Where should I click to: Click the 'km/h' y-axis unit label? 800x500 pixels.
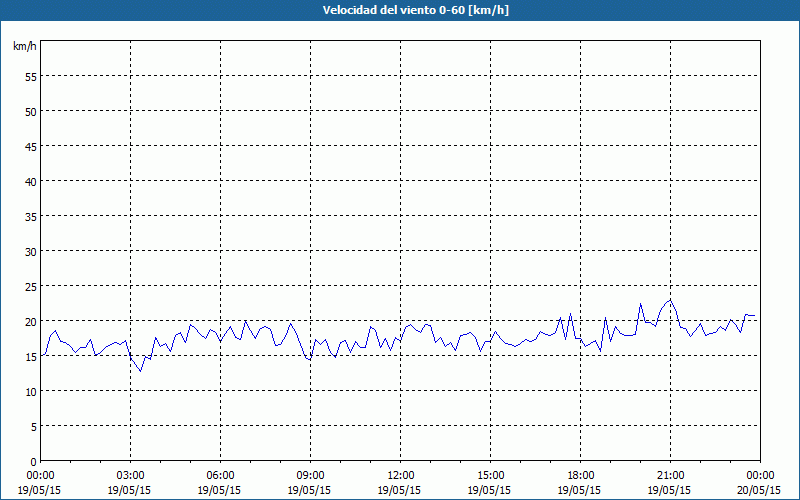tap(24, 46)
